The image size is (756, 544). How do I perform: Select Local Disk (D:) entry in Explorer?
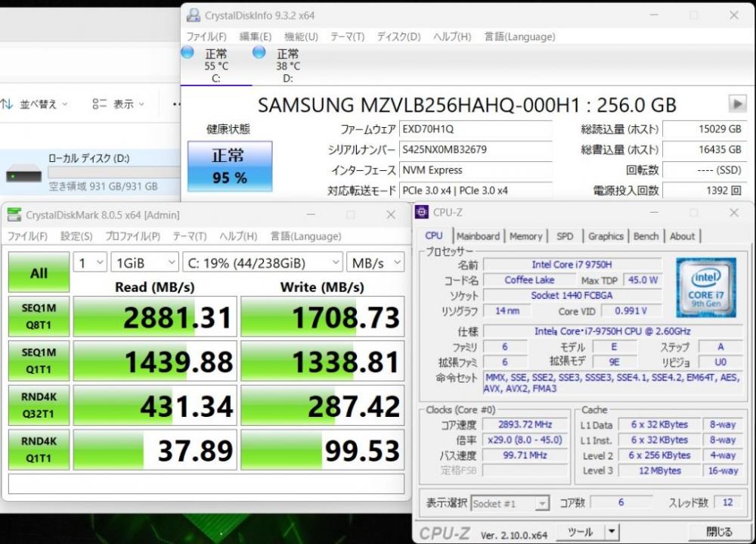90,173
